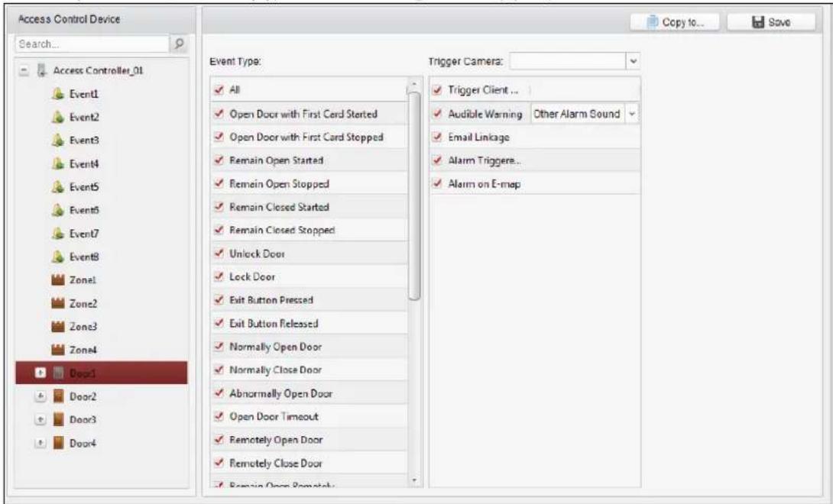Click the Normally Open Door text

(x=275, y=347)
